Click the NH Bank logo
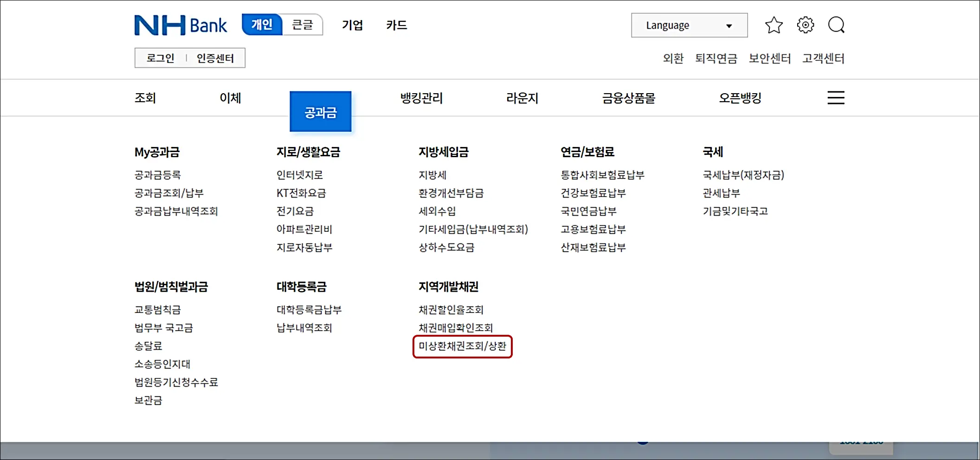The width and height of the screenshot is (980, 460). tap(181, 25)
